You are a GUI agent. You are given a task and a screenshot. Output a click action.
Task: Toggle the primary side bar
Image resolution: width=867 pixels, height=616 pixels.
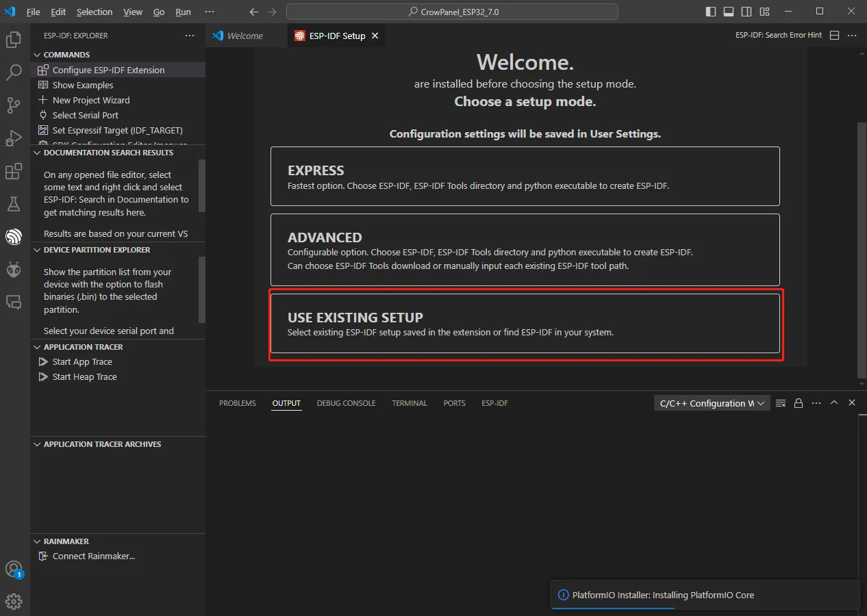(711, 12)
